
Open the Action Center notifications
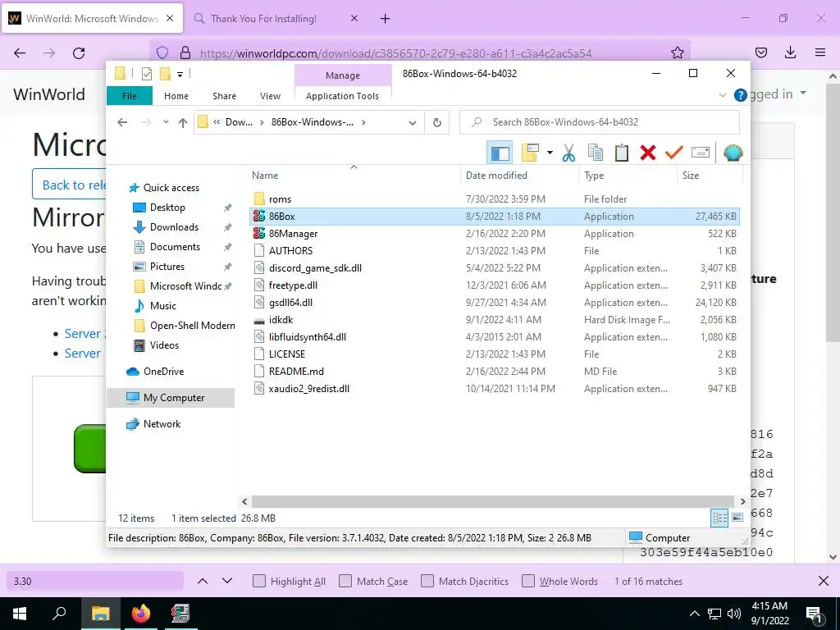pyautogui.click(x=815, y=614)
